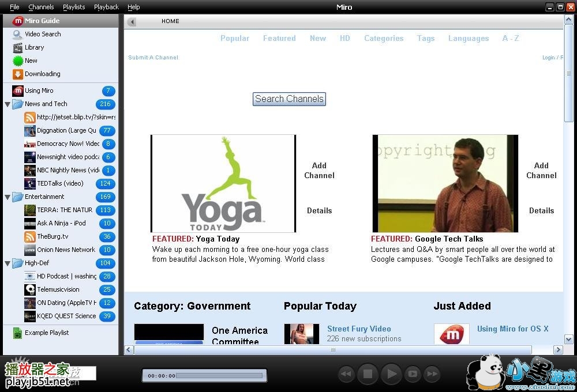The image size is (577, 392).
Task: Click the Login link
Action: pyautogui.click(x=548, y=58)
